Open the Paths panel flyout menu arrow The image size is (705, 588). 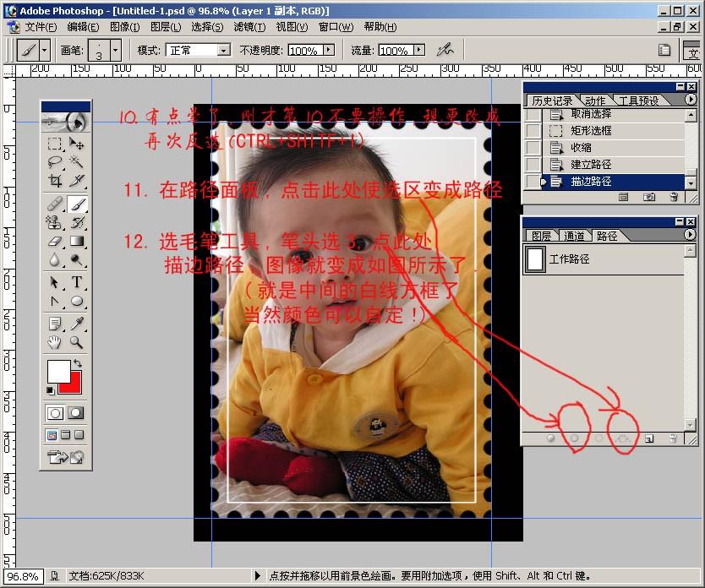click(x=690, y=235)
